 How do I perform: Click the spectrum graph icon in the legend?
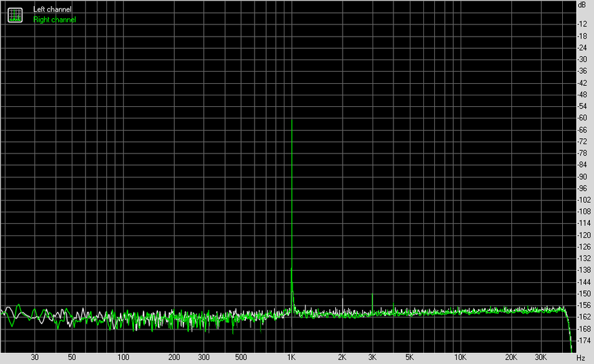tap(15, 15)
